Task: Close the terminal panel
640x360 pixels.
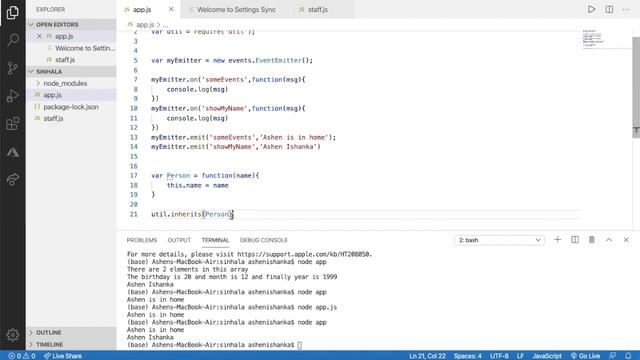Action: pos(626,240)
